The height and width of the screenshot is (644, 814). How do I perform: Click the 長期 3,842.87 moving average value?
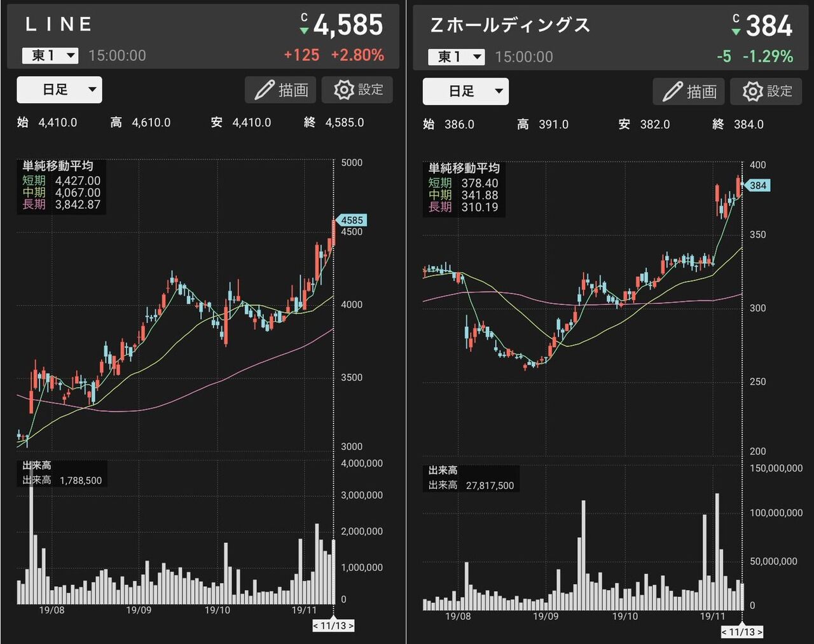pos(62,204)
